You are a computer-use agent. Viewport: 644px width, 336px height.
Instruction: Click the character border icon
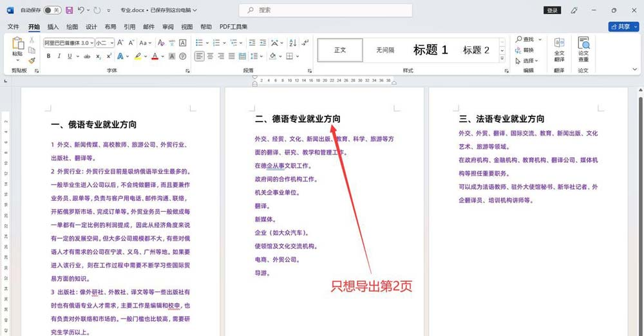click(x=182, y=42)
